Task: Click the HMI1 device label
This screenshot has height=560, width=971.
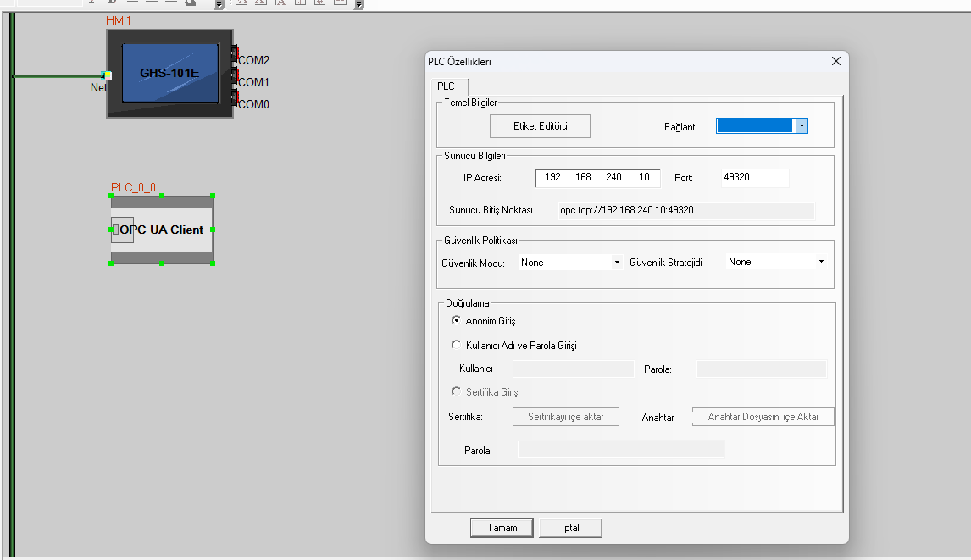Action: tap(119, 21)
